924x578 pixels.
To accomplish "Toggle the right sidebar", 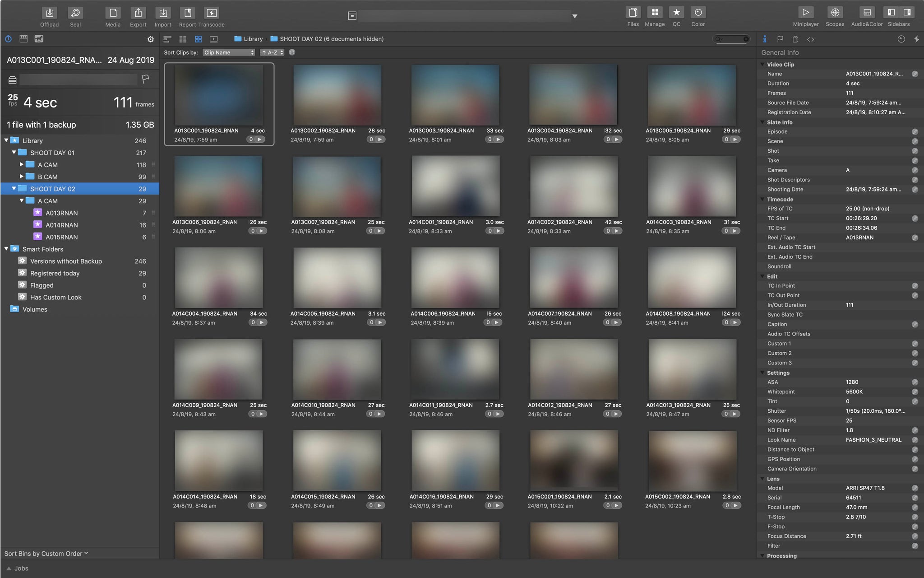I will coord(906,13).
